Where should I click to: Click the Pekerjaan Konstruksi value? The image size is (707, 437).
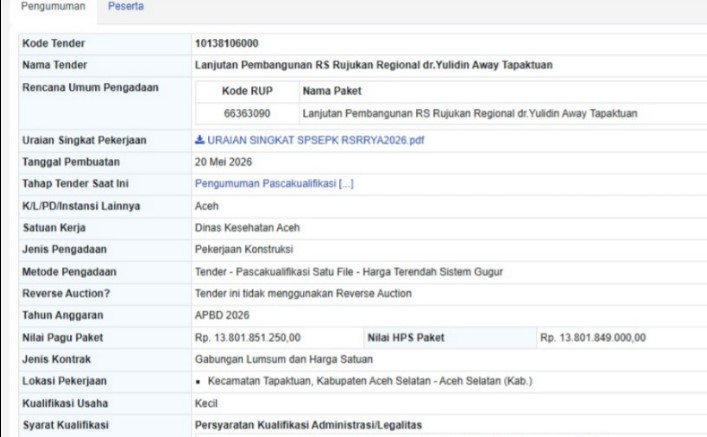click(244, 249)
